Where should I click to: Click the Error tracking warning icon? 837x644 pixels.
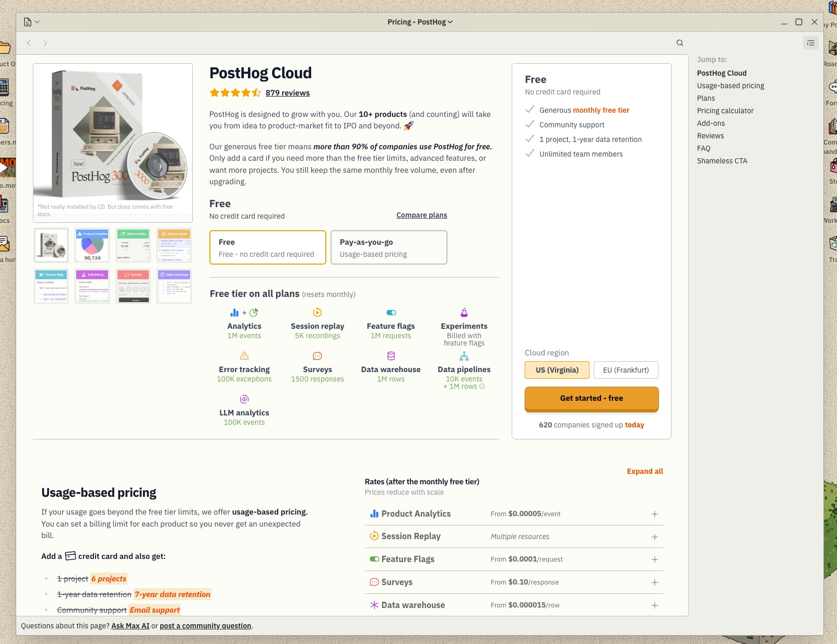coord(244,356)
